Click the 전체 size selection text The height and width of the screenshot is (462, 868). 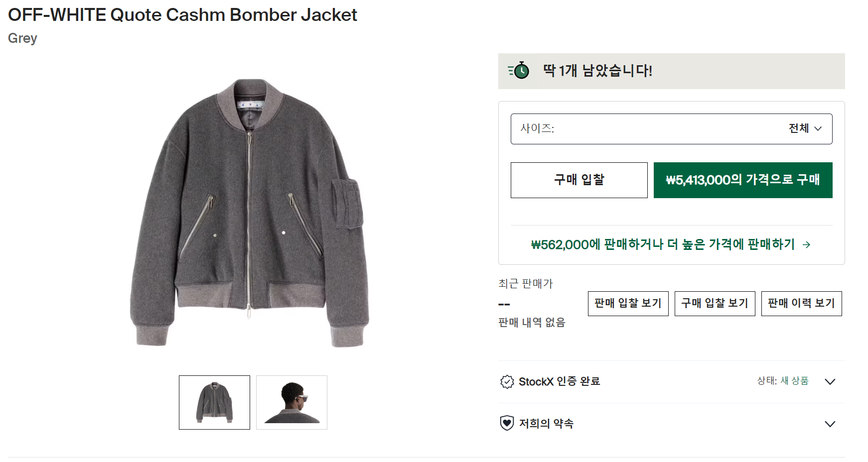tap(799, 128)
